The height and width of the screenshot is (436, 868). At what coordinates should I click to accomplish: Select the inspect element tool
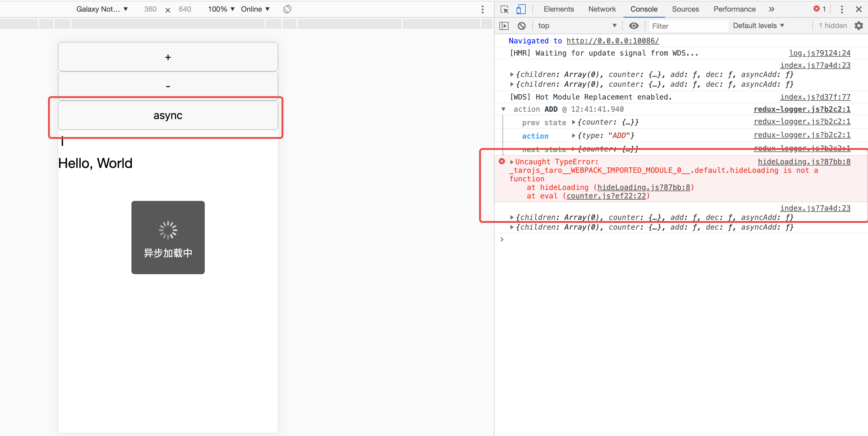point(504,9)
